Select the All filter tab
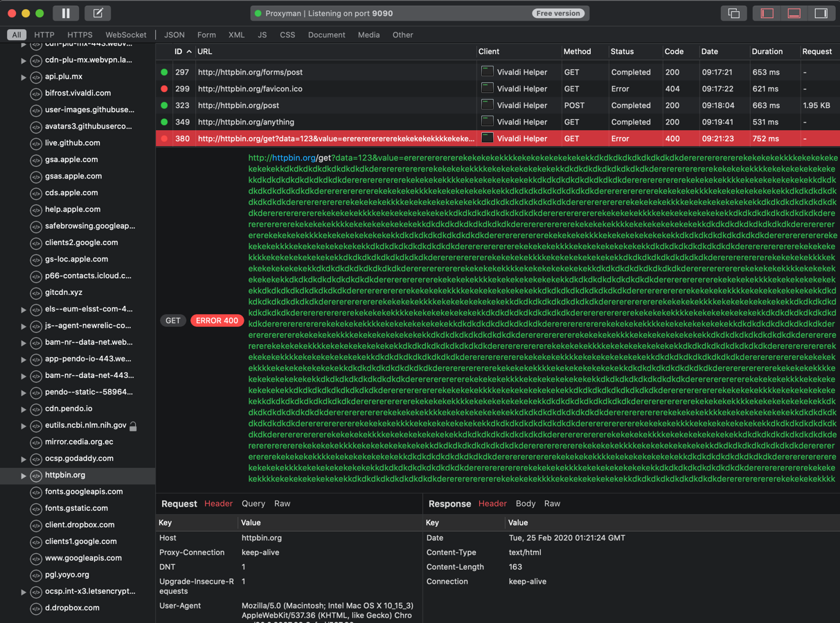 point(17,35)
